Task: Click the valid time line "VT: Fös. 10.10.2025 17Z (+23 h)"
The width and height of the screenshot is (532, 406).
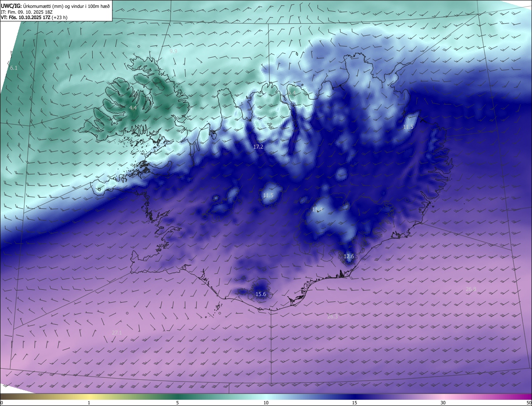Action: (x=34, y=17)
